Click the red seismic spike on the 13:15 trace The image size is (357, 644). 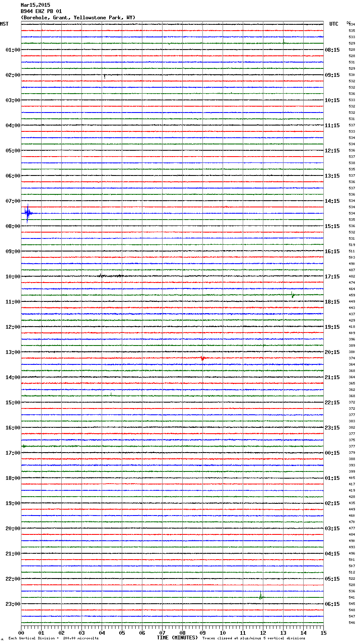pyautogui.click(x=203, y=358)
